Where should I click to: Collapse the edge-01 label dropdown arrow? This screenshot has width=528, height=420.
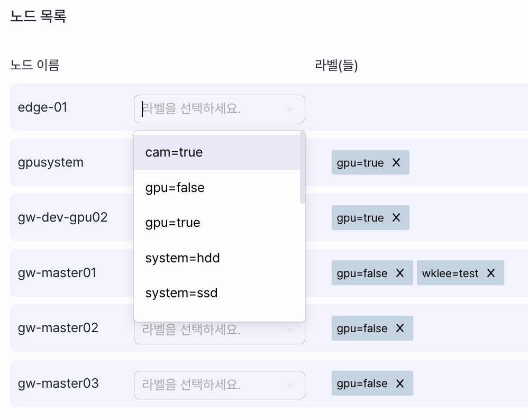coord(290,109)
